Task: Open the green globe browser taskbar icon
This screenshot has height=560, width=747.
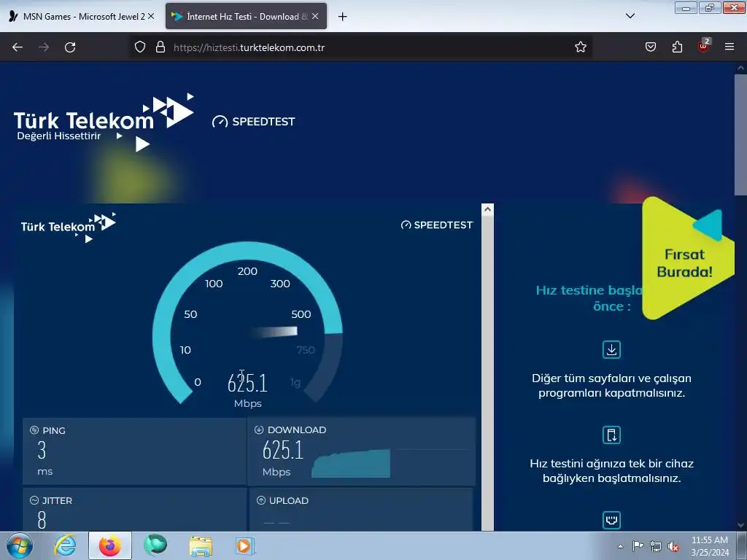Action: pyautogui.click(x=155, y=545)
